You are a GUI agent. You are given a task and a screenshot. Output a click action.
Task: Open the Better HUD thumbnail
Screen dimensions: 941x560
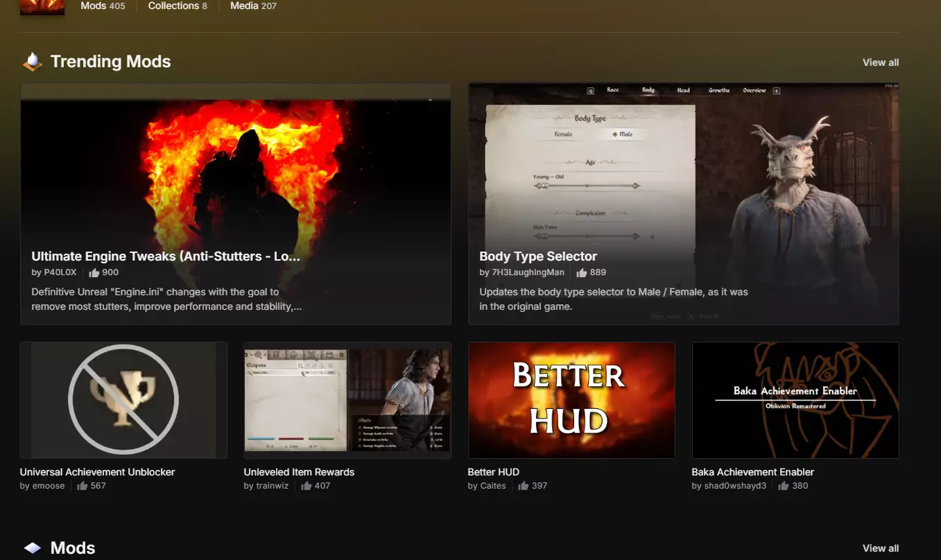[571, 400]
